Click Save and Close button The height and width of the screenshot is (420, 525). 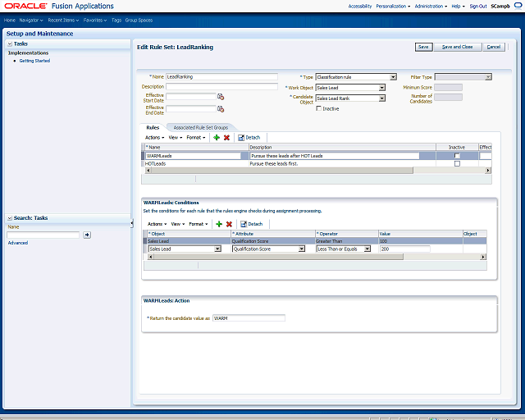pos(458,47)
